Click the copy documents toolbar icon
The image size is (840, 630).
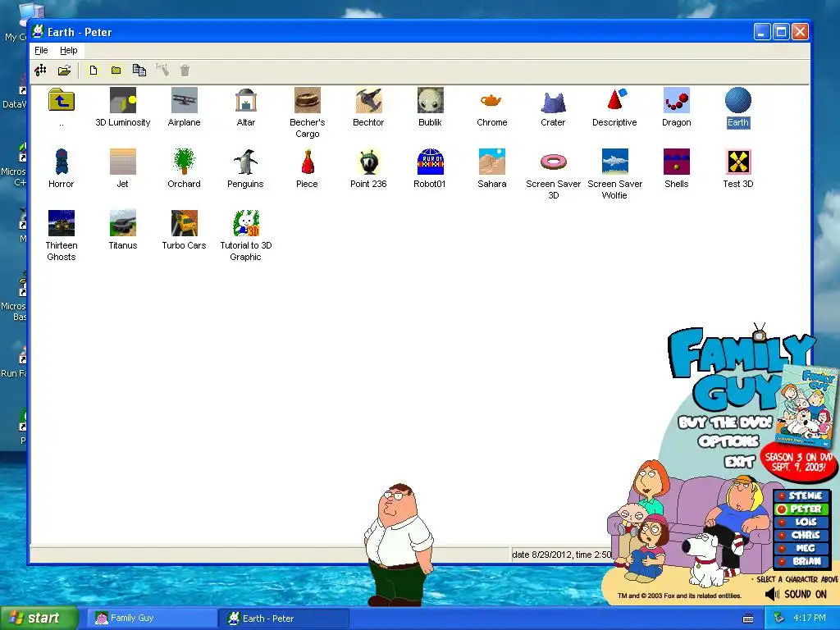click(x=139, y=71)
